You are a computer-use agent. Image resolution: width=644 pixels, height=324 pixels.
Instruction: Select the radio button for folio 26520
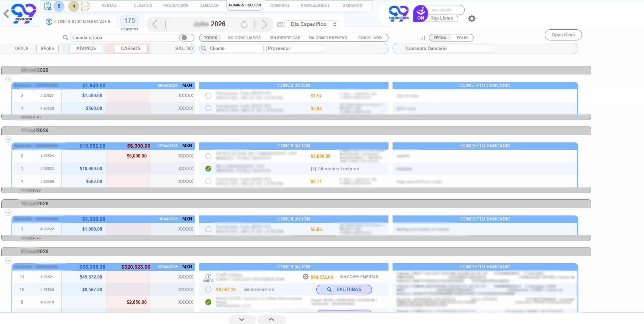coord(208,290)
